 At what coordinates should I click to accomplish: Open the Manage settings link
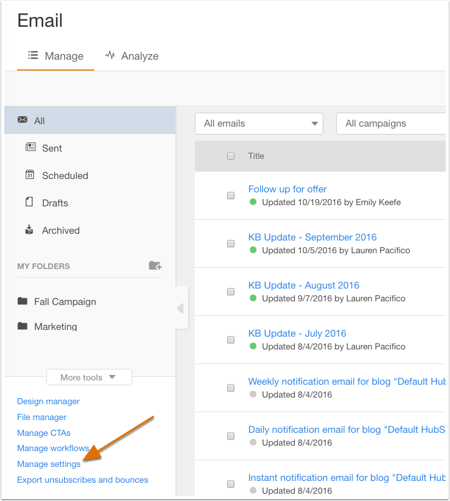tap(49, 464)
